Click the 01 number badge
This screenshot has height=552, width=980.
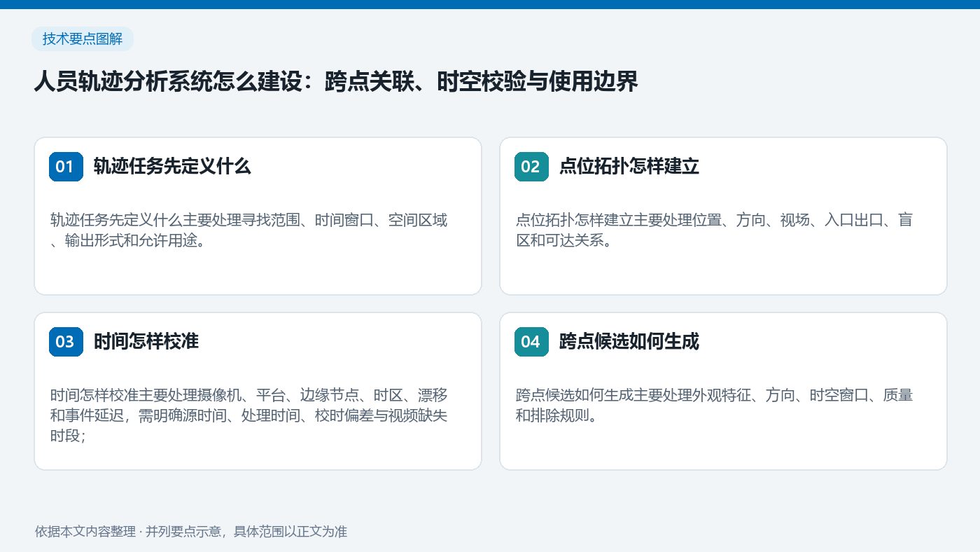66,167
